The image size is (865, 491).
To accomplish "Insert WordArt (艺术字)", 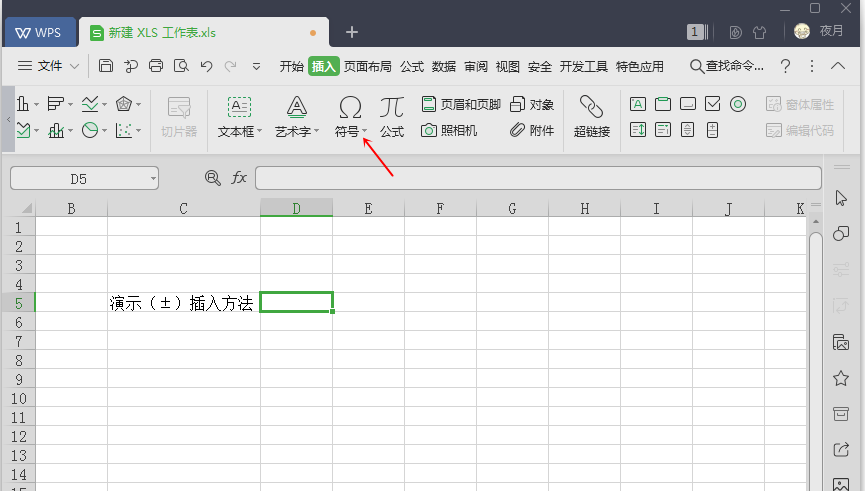I will [x=297, y=116].
